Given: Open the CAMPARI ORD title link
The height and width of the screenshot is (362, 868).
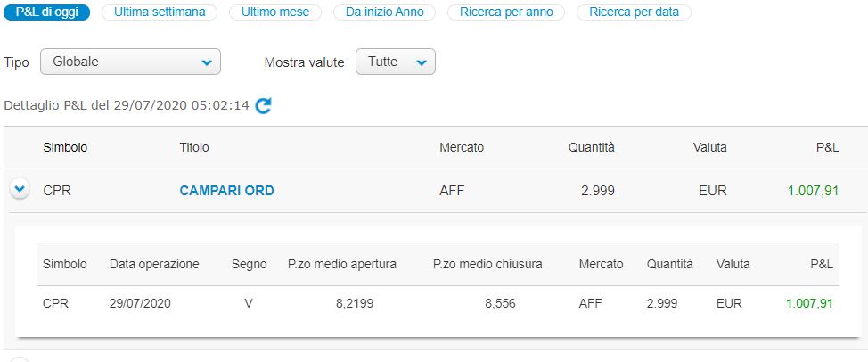Looking at the screenshot, I should tap(226, 191).
